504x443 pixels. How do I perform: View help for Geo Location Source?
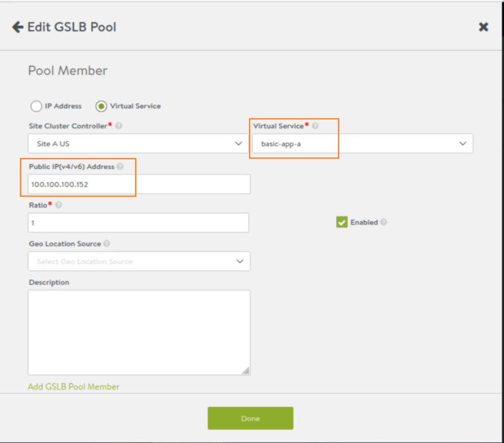pyautogui.click(x=107, y=244)
